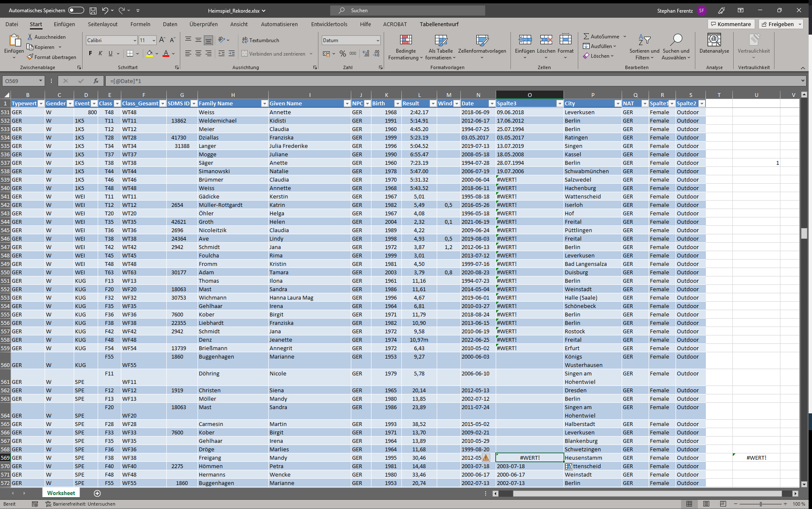Open Suchen und Auswählen menu
This screenshot has height=509, width=812.
676,47
